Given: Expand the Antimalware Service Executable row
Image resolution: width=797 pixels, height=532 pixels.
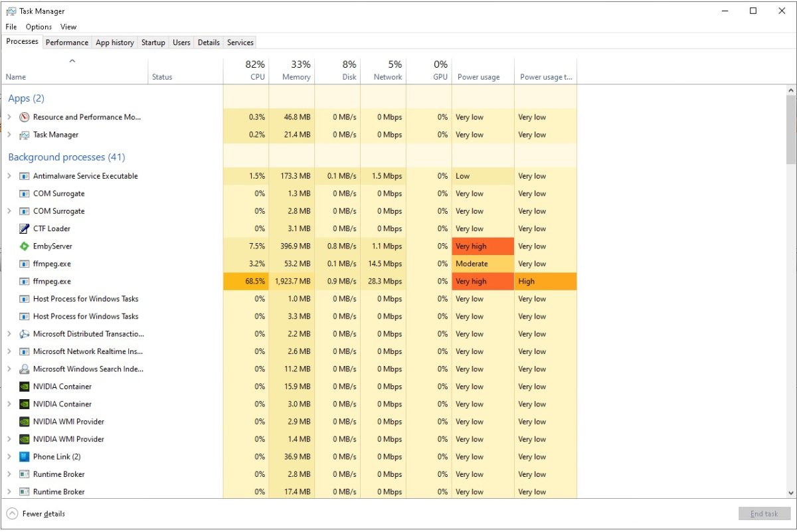Looking at the screenshot, I should tap(9, 176).
